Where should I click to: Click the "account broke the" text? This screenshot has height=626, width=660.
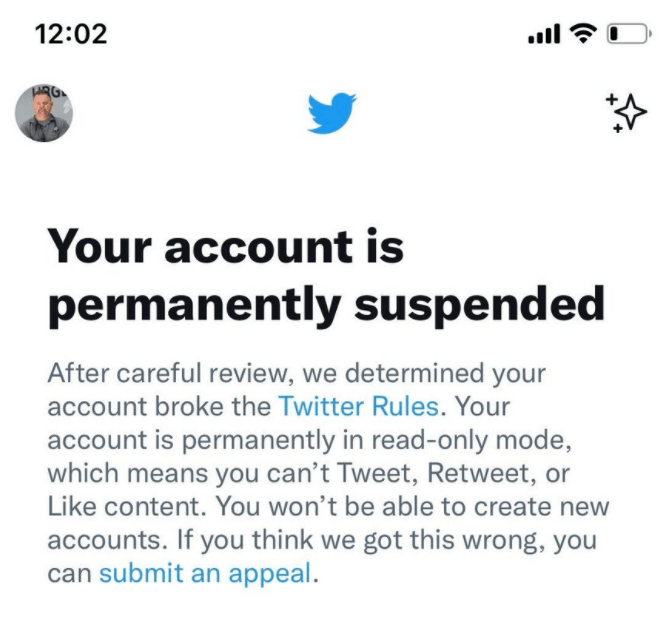pyautogui.click(x=159, y=407)
